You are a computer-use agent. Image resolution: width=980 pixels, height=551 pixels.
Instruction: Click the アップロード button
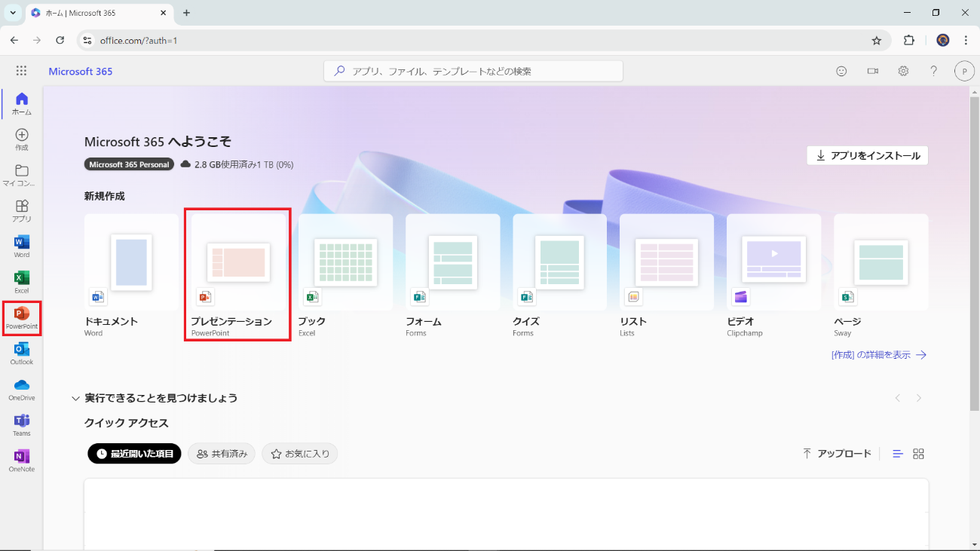point(837,454)
